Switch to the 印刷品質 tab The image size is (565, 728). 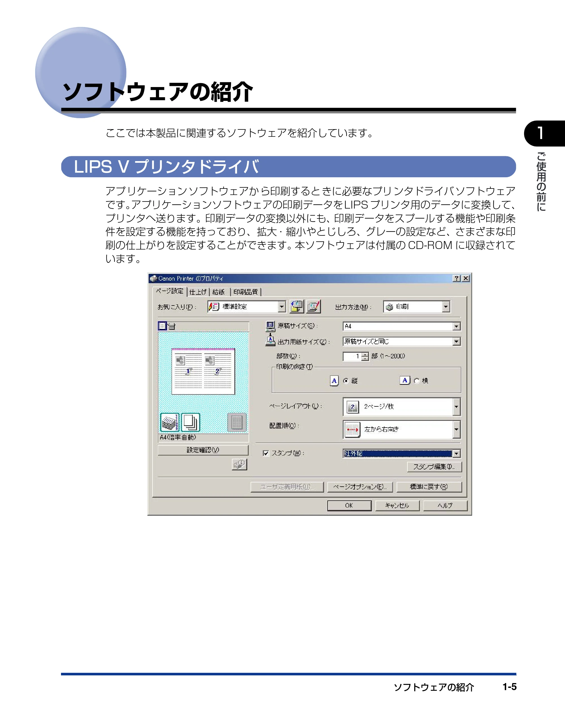[245, 292]
